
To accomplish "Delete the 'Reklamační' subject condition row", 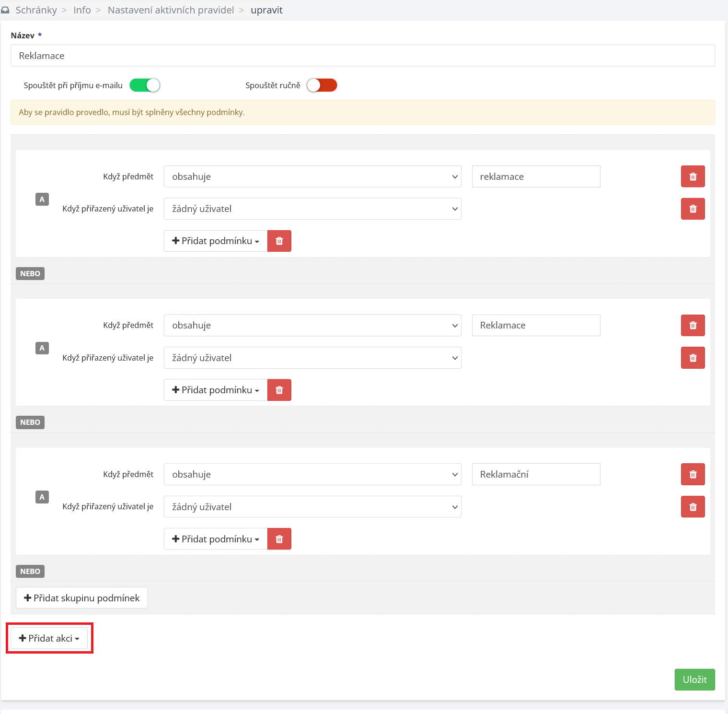I will pyautogui.click(x=693, y=474).
